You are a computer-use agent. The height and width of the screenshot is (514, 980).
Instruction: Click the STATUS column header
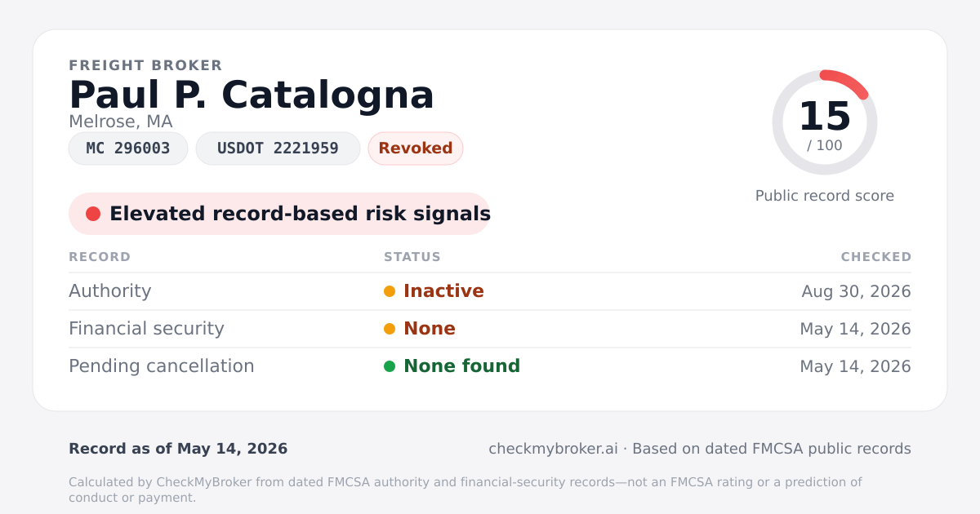412,257
